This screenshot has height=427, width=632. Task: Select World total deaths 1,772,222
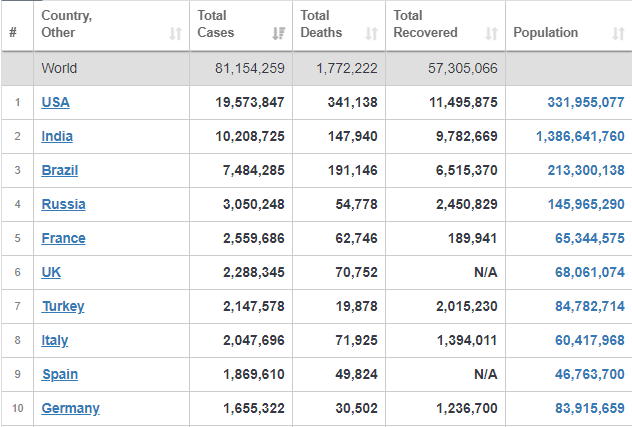[x=347, y=68]
